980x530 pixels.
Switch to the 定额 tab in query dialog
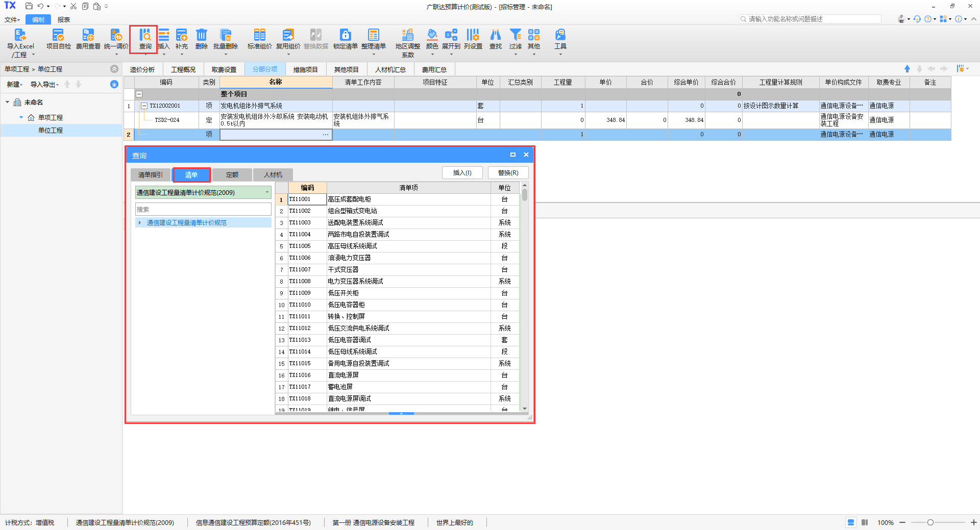pyautogui.click(x=232, y=175)
